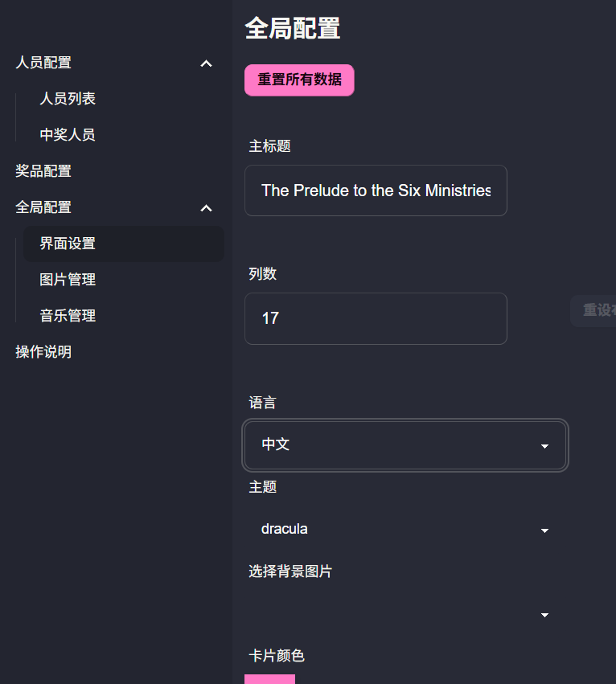The image size is (616, 684).
Task: Collapse the 人员配置 chevron arrow
Action: point(206,63)
